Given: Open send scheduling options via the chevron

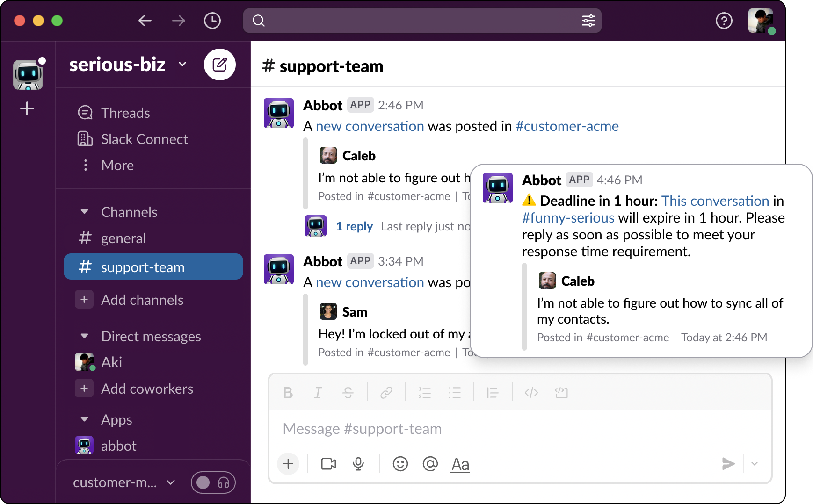Looking at the screenshot, I should point(754,464).
